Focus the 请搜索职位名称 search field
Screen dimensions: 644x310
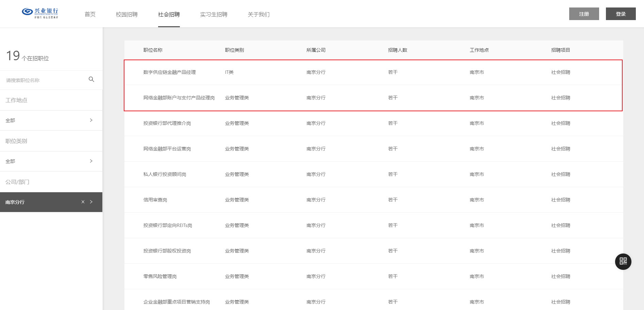click(44, 80)
